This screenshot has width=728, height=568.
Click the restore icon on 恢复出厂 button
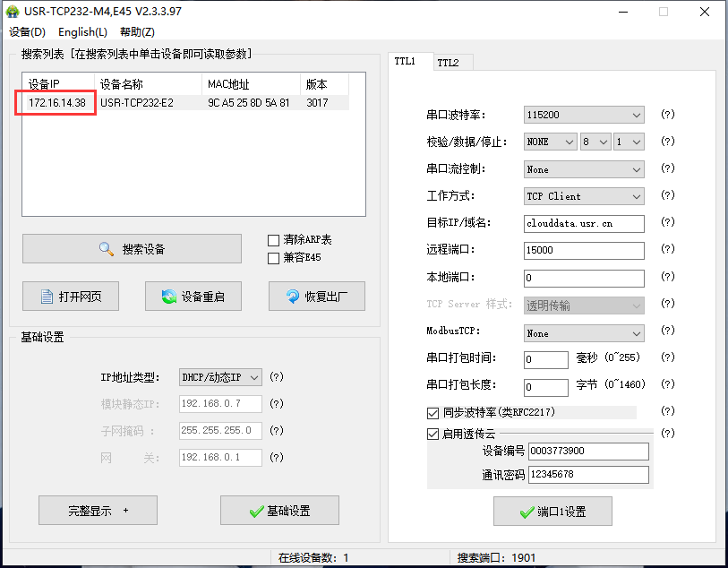pyautogui.click(x=292, y=297)
